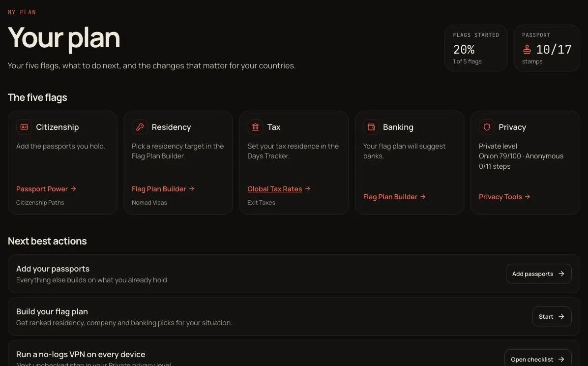The width and height of the screenshot is (588, 366).
Task: Click the Add passports button
Action: (x=538, y=274)
